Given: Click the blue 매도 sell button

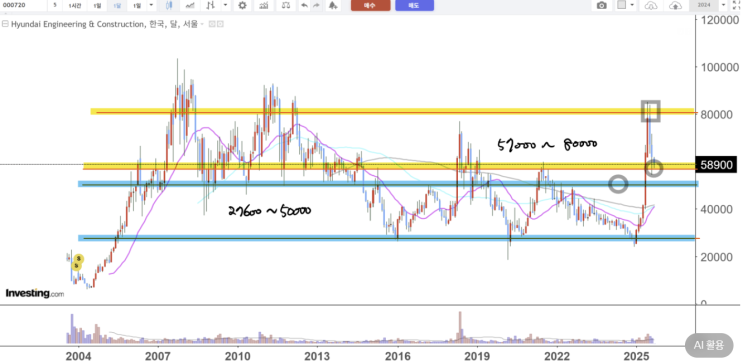Looking at the screenshot, I should tap(414, 5).
